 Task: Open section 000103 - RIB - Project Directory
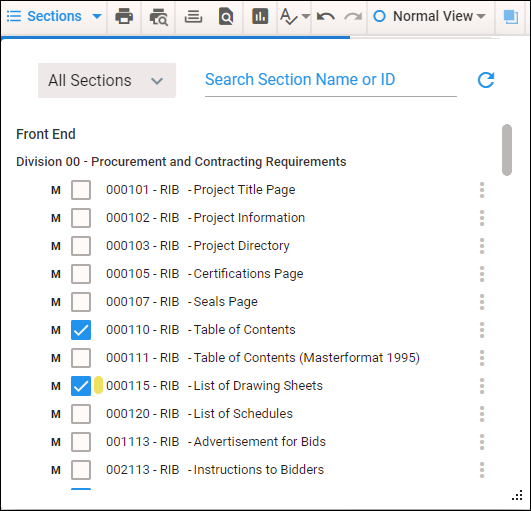click(198, 246)
